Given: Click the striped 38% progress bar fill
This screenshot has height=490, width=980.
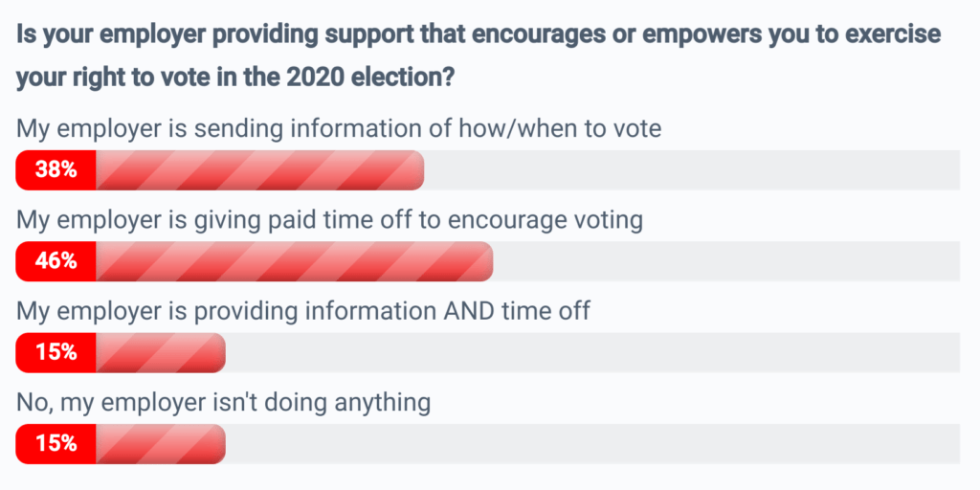Looking at the screenshot, I should tap(260, 170).
